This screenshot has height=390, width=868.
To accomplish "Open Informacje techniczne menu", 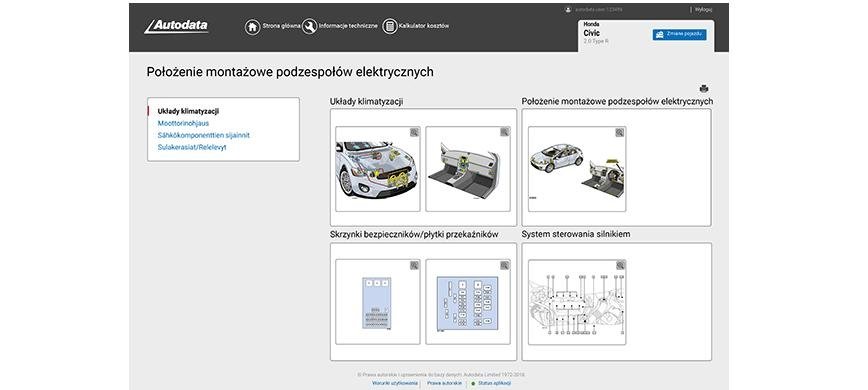I will (x=348, y=26).
